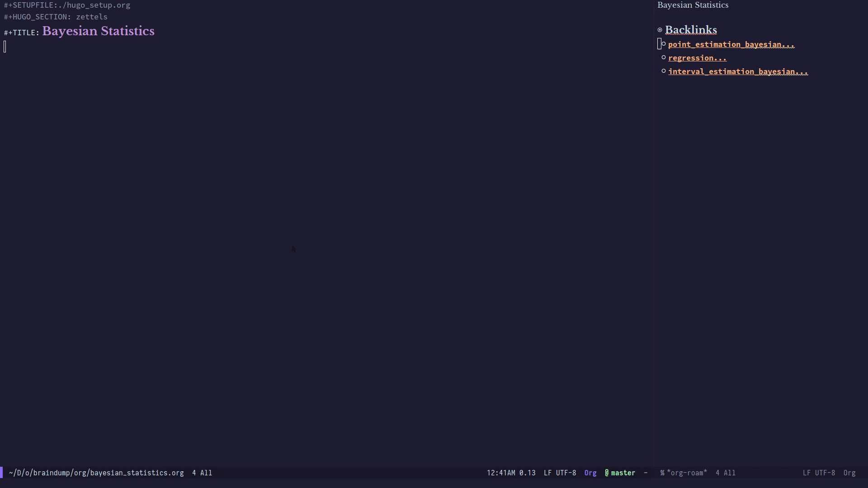The image size is (868, 488).
Task: Fold the Backlinks heading text
Action: [x=691, y=30]
